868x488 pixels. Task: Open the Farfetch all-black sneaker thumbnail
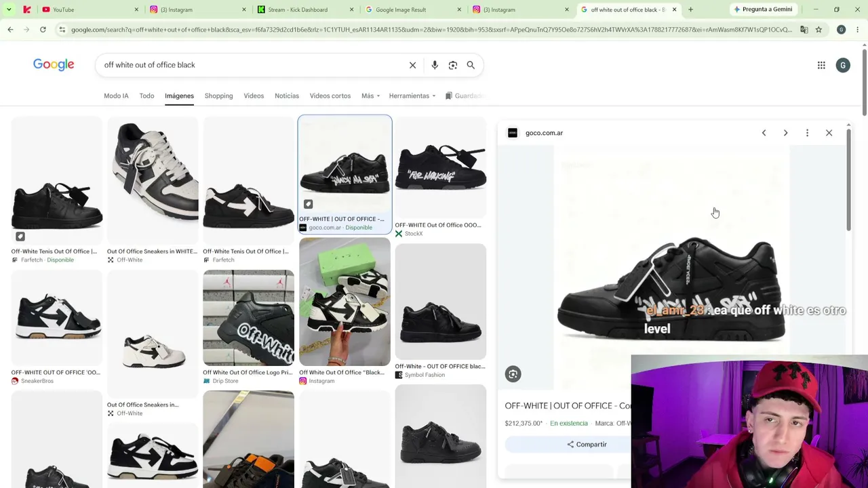[57, 180]
